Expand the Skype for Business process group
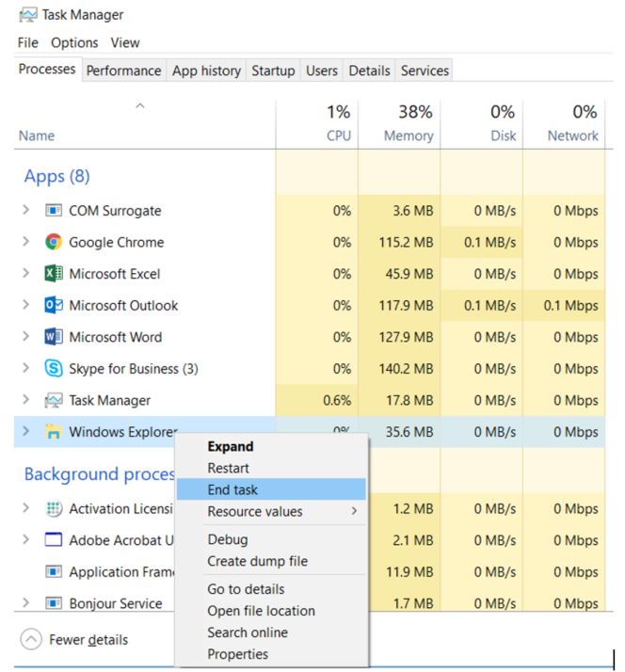The width and height of the screenshot is (625, 672). point(26,368)
